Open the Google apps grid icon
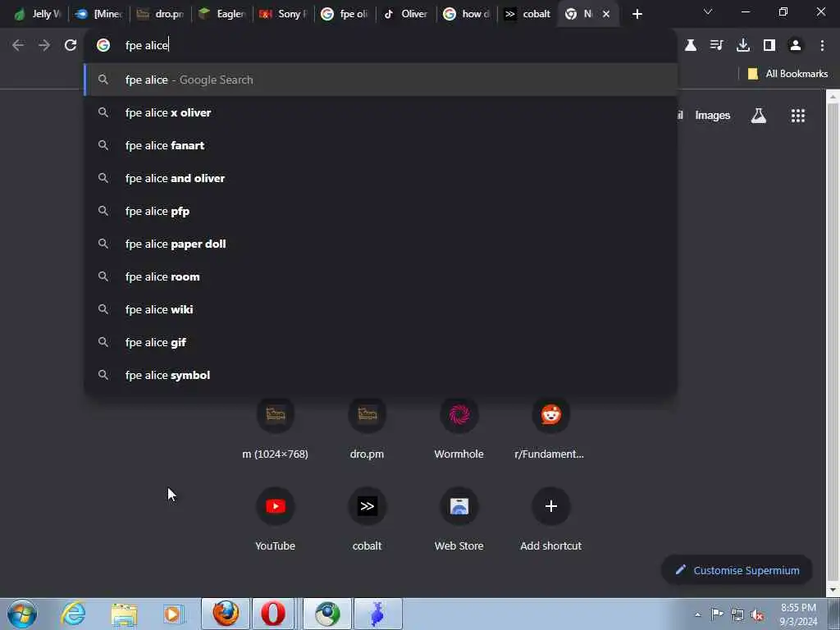Screen dimensions: 840x630 [797, 116]
